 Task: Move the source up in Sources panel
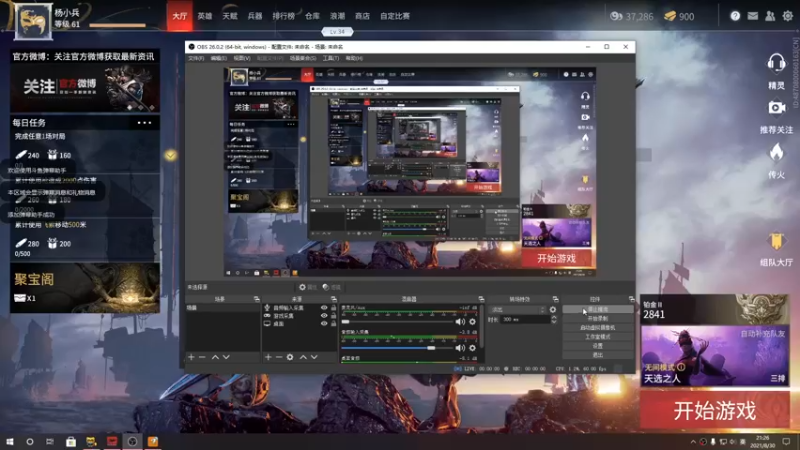(303, 357)
